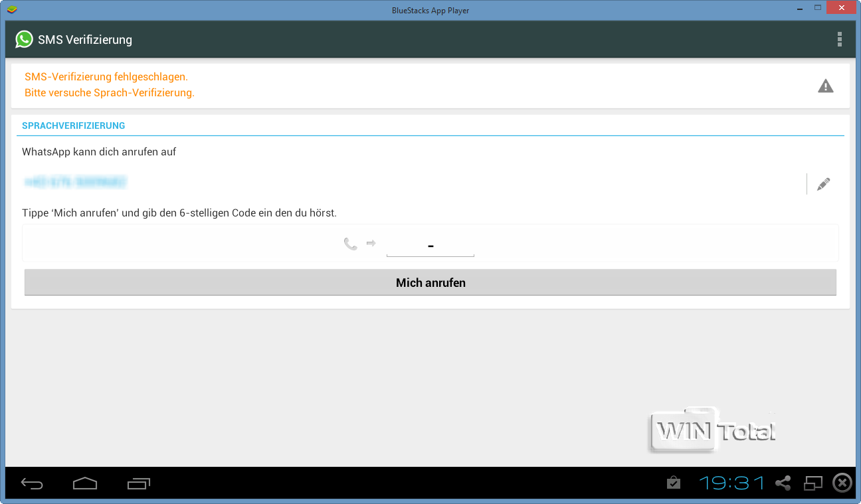The image size is (861, 504).
Task: Click the warning triangle icon
Action: [826, 86]
